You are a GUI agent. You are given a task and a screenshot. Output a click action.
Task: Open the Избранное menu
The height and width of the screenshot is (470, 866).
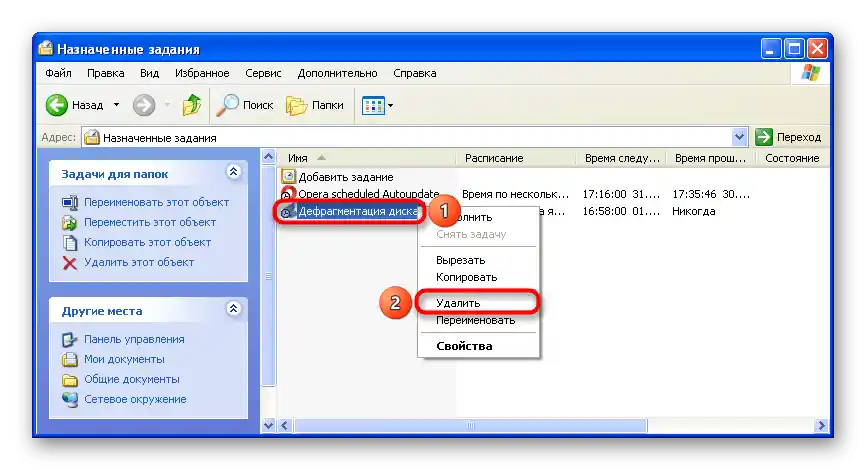click(202, 73)
